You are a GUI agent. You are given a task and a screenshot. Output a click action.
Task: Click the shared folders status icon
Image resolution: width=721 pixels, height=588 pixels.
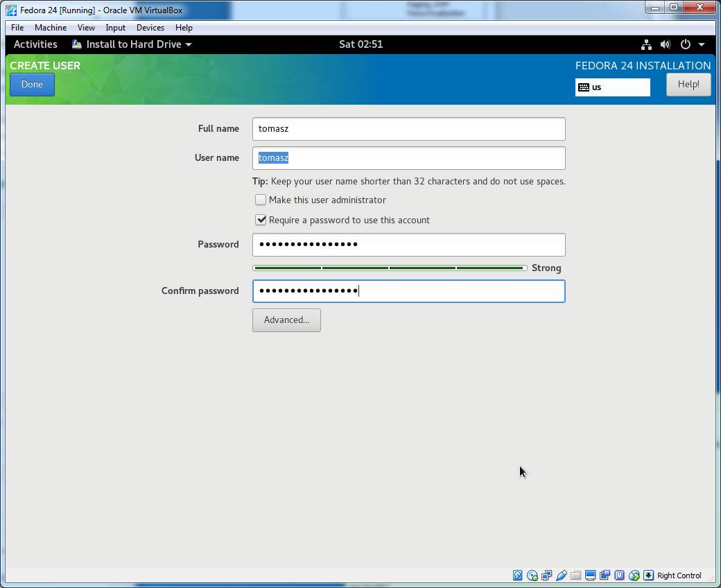click(575, 575)
